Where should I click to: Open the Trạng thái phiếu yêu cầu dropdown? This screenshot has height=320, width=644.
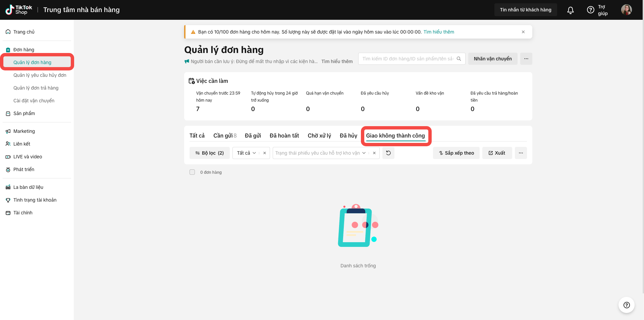[320, 153]
